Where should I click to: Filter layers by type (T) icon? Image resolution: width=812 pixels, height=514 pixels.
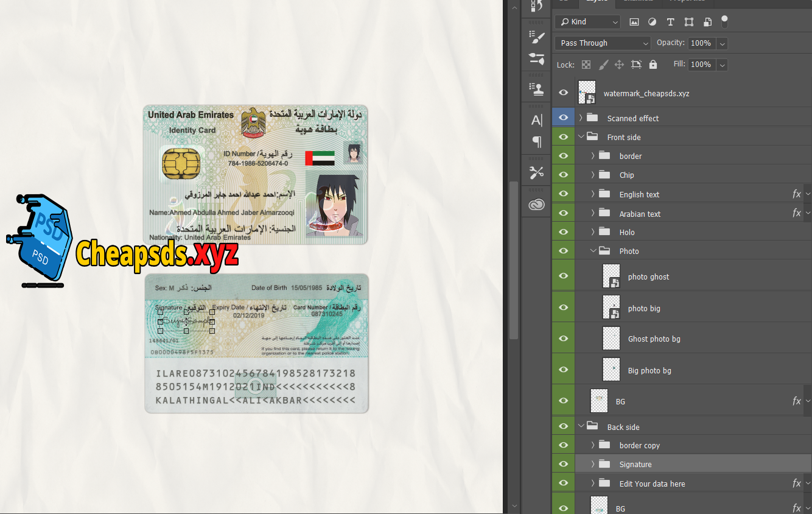[670, 22]
